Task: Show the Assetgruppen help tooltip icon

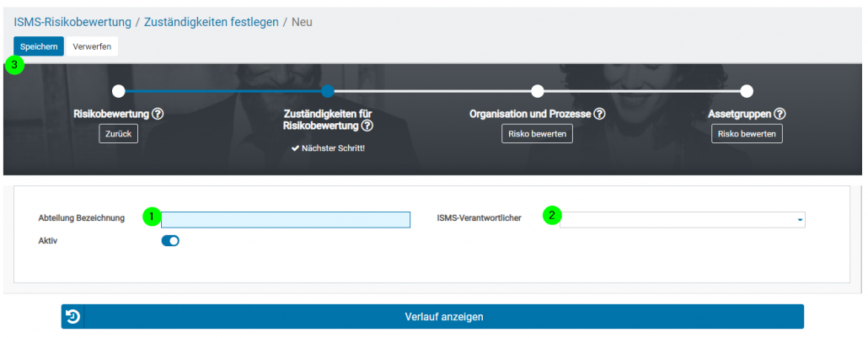Action: tap(780, 114)
